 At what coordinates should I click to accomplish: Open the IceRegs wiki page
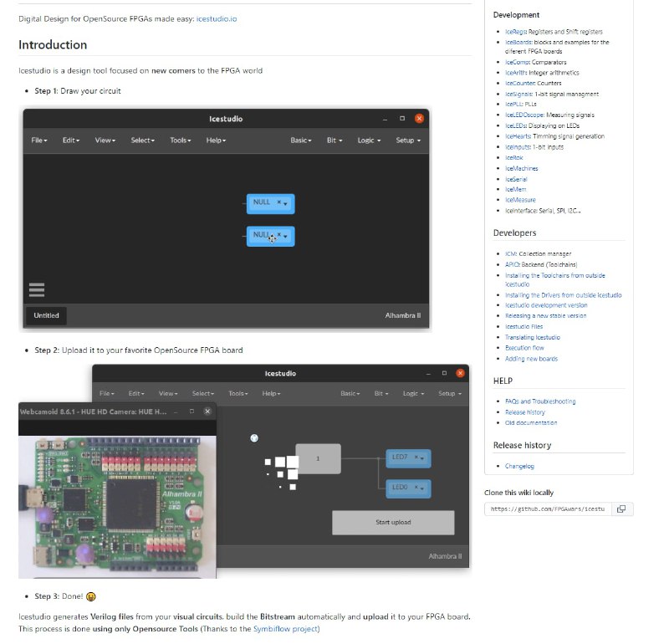click(x=516, y=31)
